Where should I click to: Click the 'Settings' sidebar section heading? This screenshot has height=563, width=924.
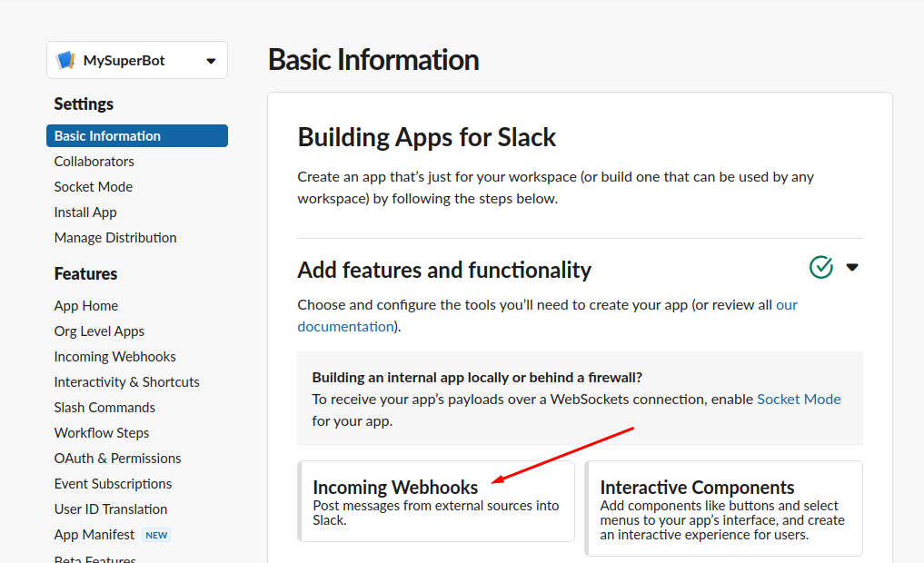pos(84,104)
